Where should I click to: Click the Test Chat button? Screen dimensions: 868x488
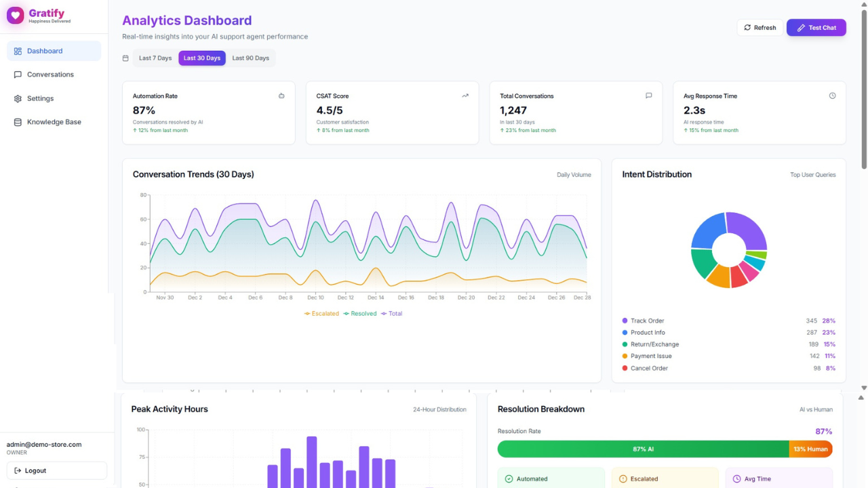816,27
